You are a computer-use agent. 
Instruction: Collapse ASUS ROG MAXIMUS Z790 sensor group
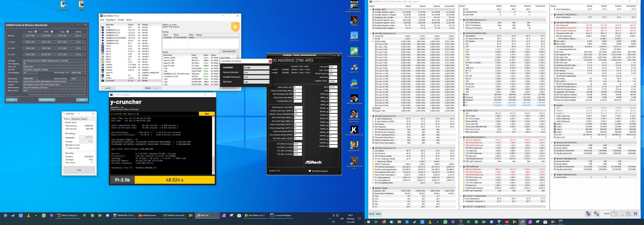pyautogui.click(x=461, y=33)
